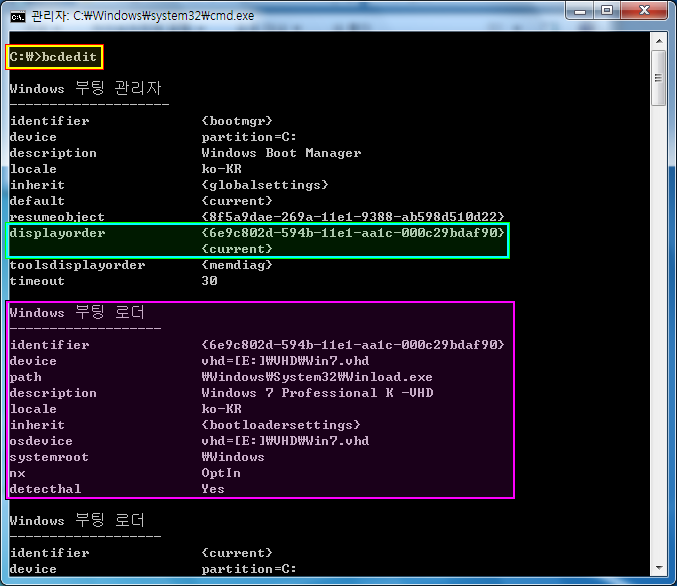This screenshot has height=586, width=677.
Task: Click the {globalsettings} inherit value
Action: click(x=265, y=185)
